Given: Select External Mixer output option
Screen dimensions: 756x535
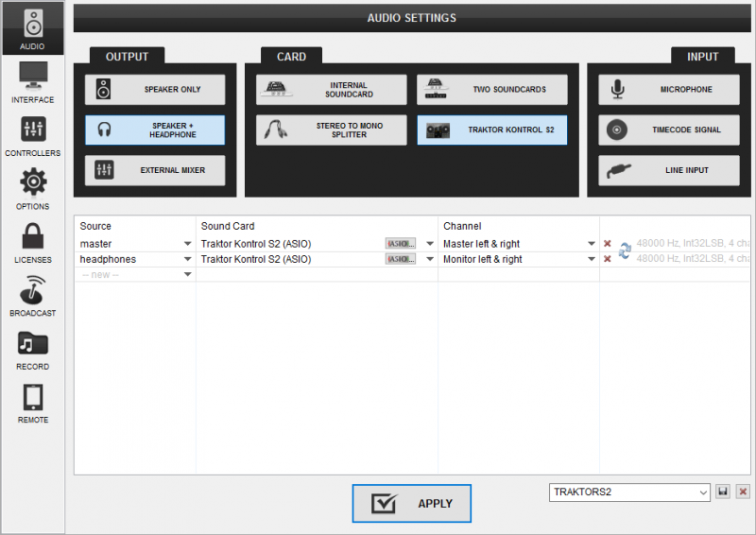Looking at the screenshot, I should click(x=155, y=171).
